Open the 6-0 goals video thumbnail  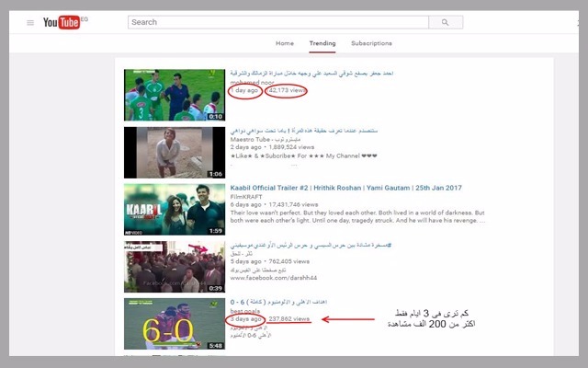tap(175, 323)
